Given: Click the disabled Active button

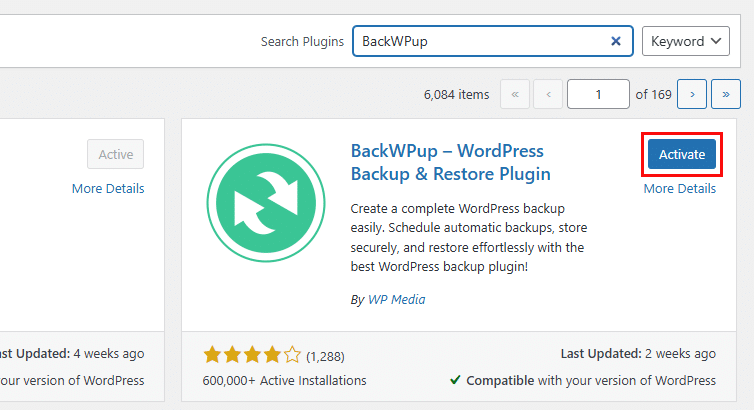Looking at the screenshot, I should tap(115, 154).
